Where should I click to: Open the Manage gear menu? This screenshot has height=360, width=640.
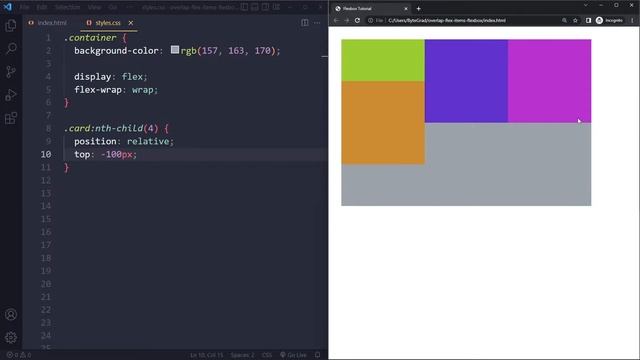click(11, 337)
